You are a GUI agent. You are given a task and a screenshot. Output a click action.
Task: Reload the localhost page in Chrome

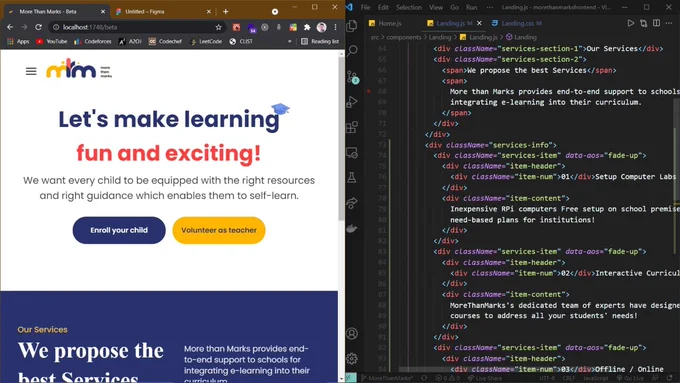click(x=39, y=27)
